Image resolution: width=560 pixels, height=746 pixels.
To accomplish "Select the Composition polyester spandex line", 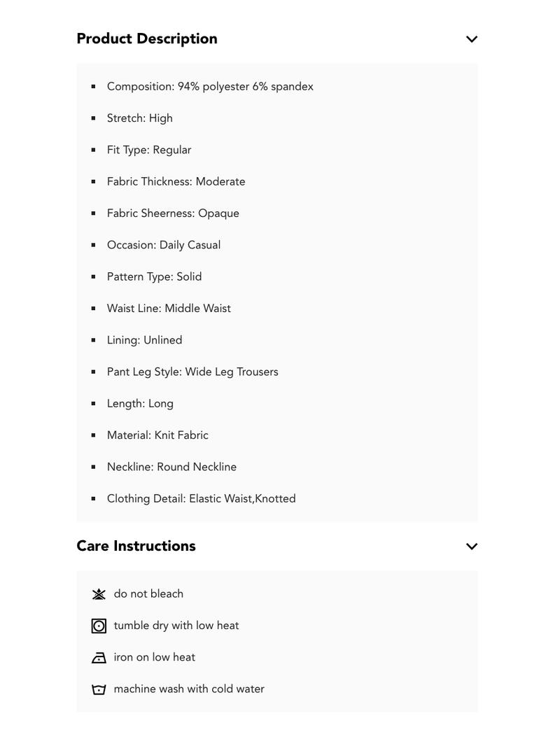I will click(x=210, y=87).
